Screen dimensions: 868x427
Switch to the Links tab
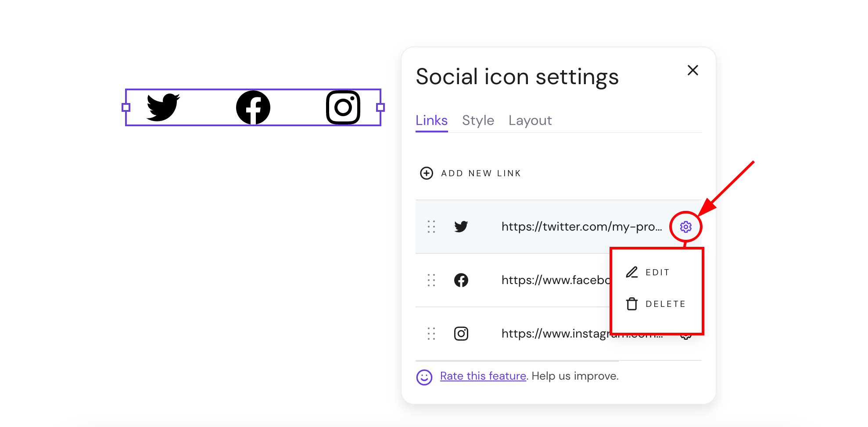tap(431, 121)
